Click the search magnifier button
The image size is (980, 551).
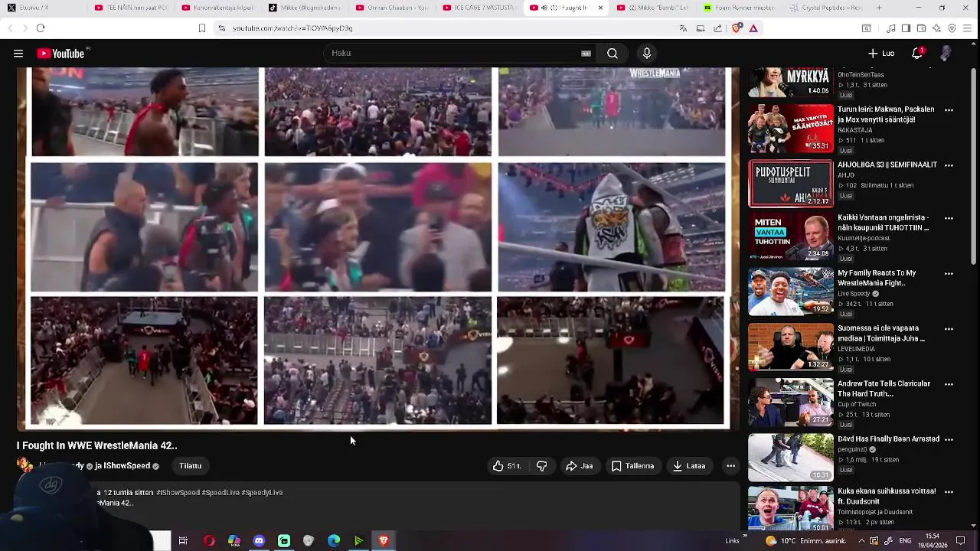[612, 54]
